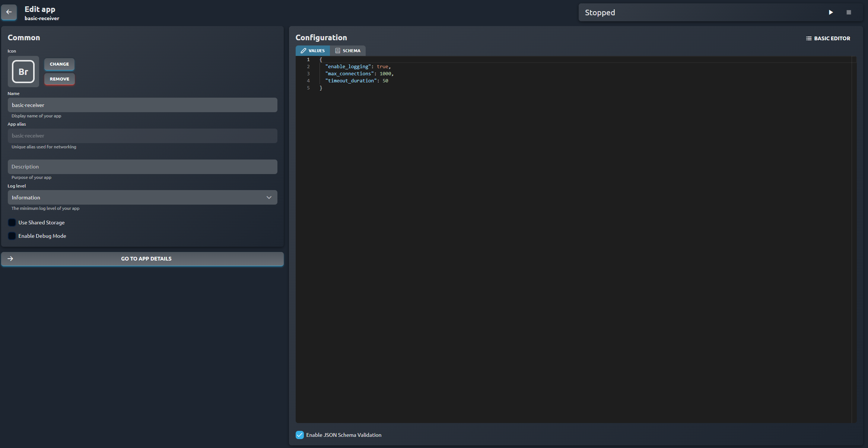
Task: Switch to the SCHEMA tab
Action: pyautogui.click(x=348, y=51)
